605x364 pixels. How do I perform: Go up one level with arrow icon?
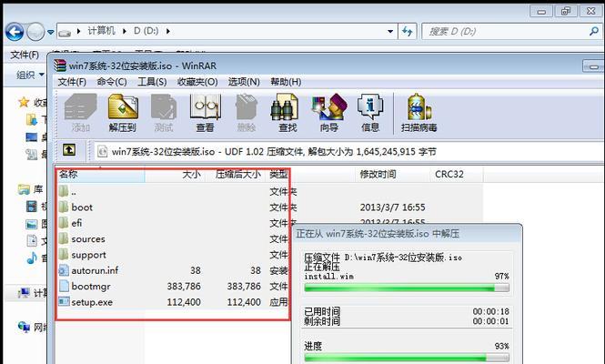pyautogui.click(x=69, y=150)
